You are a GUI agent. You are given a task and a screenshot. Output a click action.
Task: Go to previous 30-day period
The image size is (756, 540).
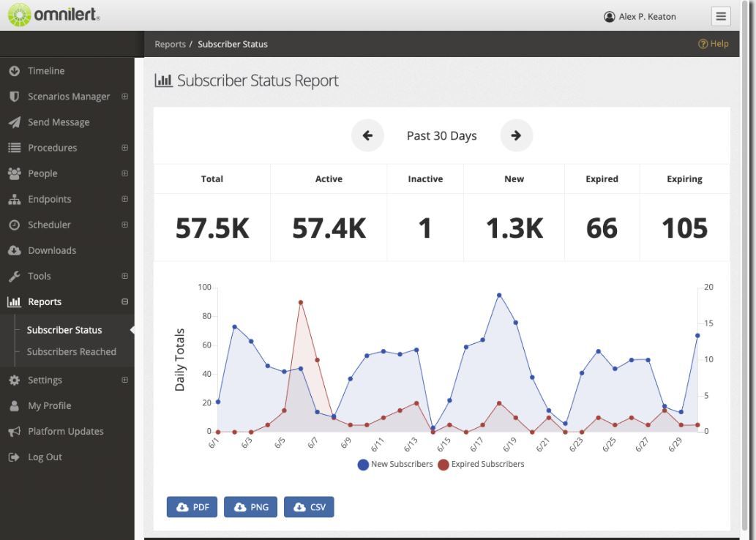click(x=367, y=135)
